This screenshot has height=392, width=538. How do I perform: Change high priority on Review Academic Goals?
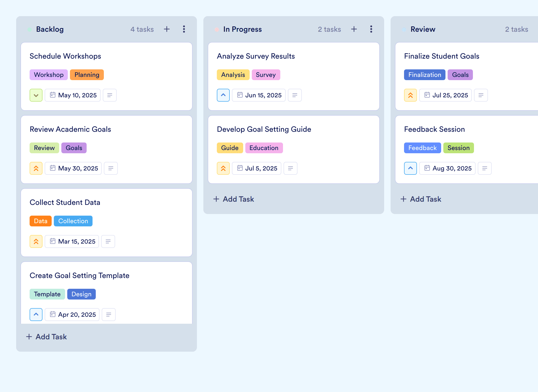coord(36,168)
